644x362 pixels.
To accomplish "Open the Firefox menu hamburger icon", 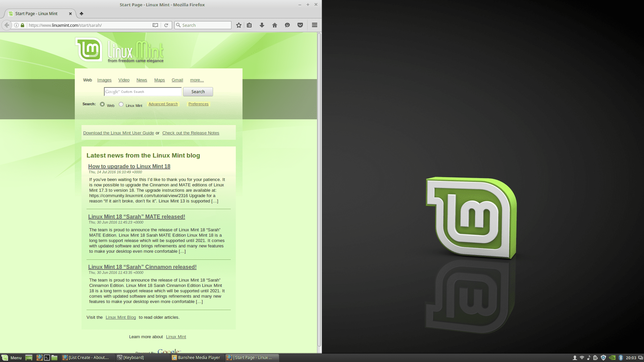I will [x=315, y=25].
